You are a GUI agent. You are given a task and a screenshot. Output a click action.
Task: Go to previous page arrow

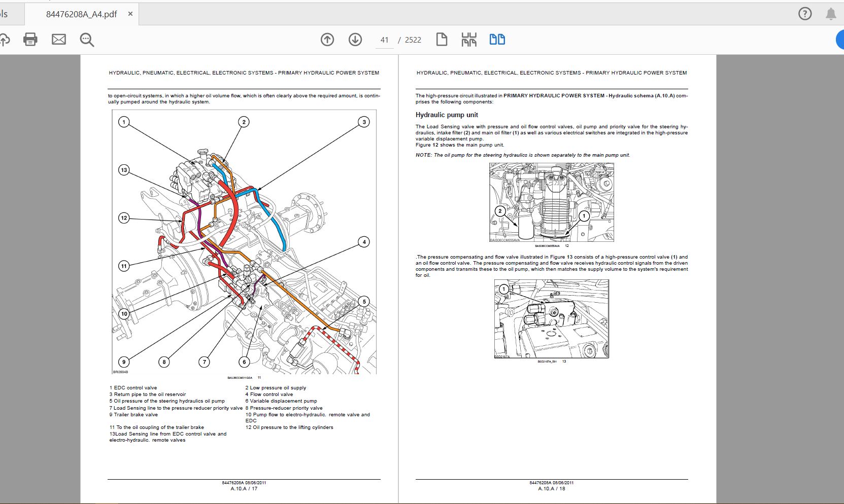327,40
